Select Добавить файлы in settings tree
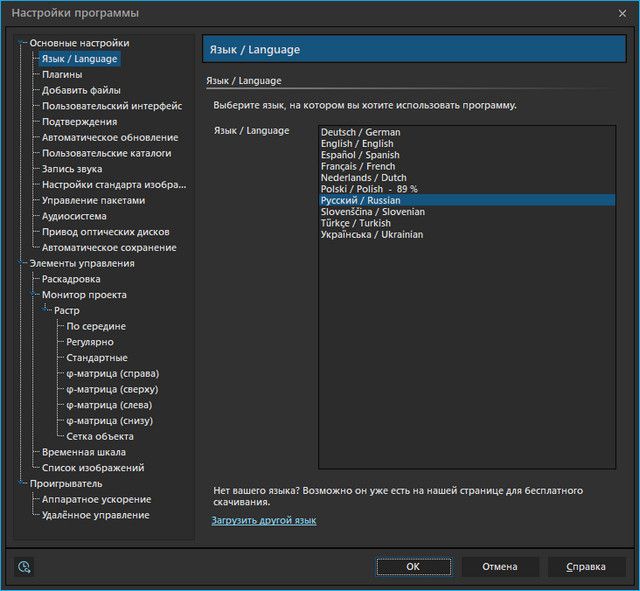This screenshot has width=640, height=591. coord(81,90)
